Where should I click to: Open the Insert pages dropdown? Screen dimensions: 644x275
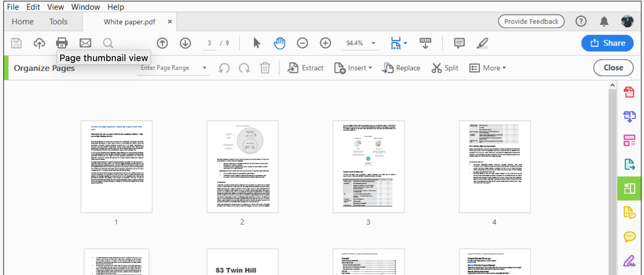point(353,68)
